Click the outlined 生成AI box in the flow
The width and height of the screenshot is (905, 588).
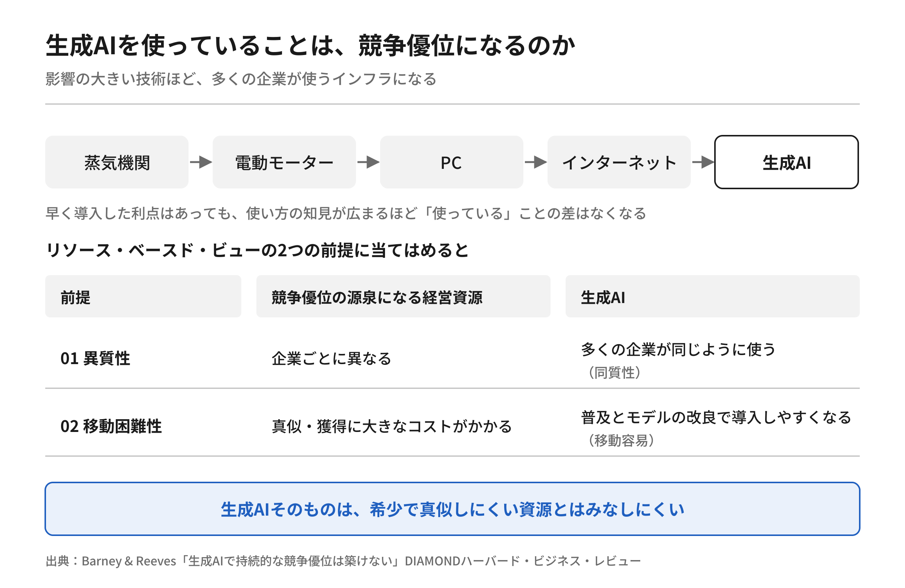tap(786, 162)
